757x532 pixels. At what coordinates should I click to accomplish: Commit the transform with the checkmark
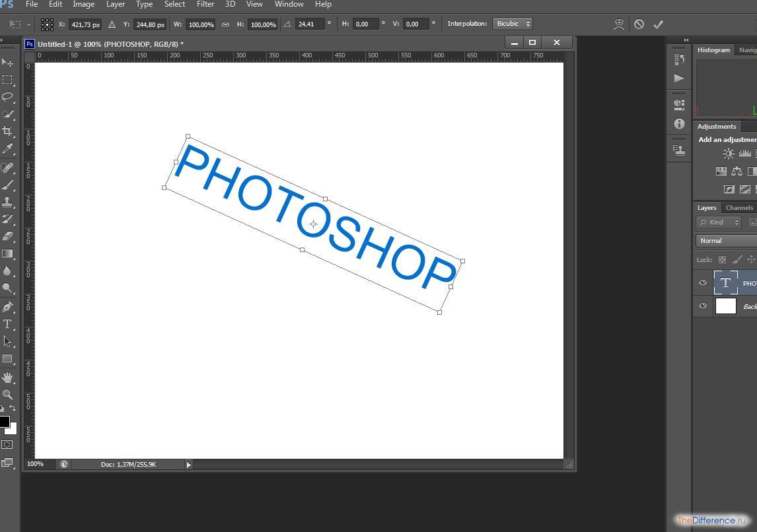pyautogui.click(x=658, y=24)
